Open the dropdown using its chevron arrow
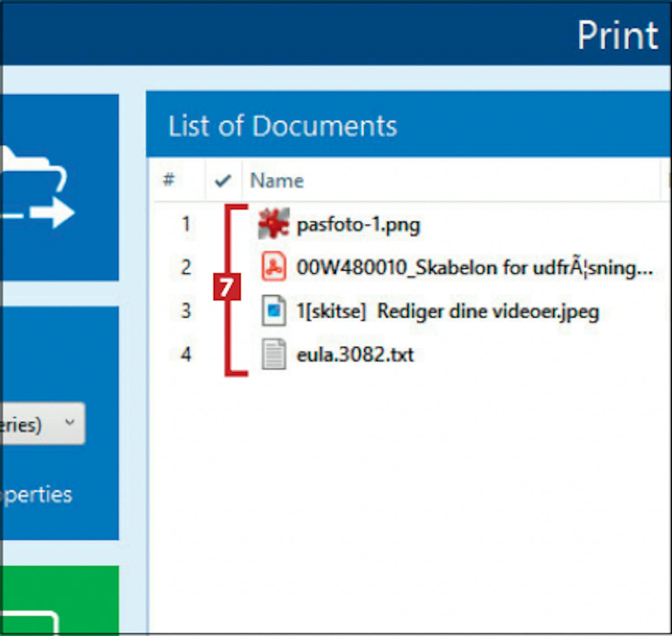Viewport: 672px width, 636px height. 70,422
